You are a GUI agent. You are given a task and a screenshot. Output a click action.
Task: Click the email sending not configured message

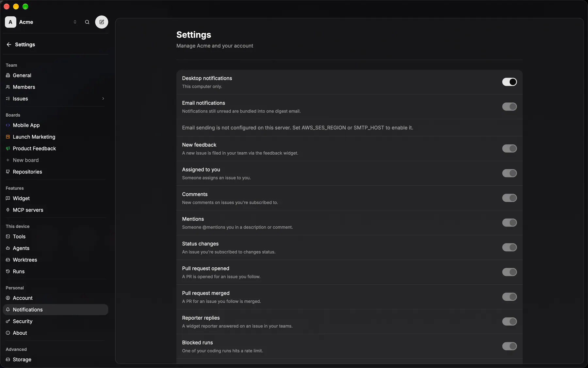coord(298,127)
